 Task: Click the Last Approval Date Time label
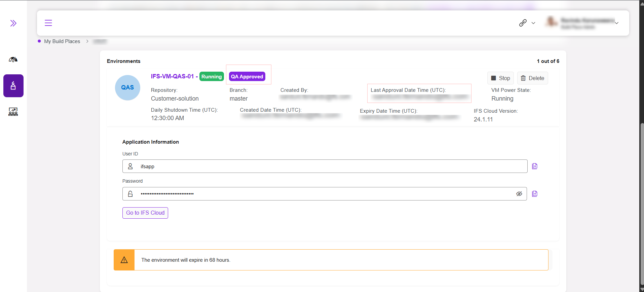pos(408,90)
